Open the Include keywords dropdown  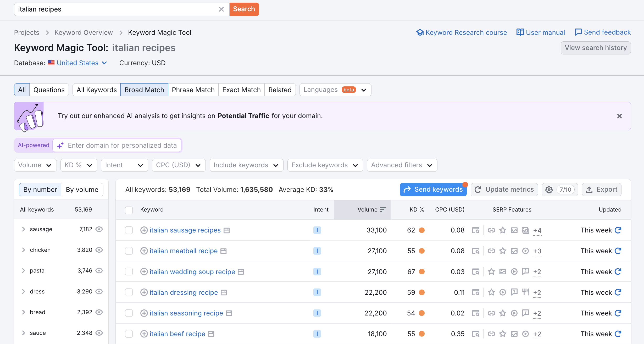pos(246,165)
